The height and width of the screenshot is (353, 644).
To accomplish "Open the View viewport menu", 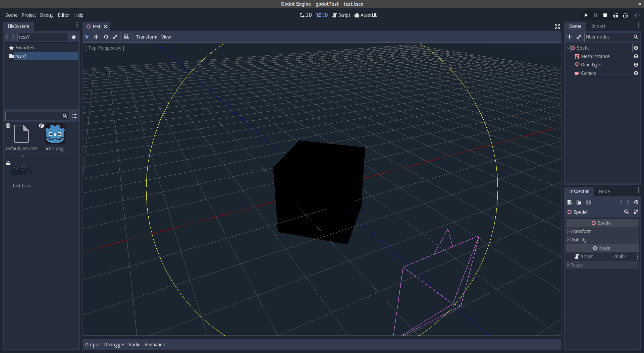I will pyautogui.click(x=166, y=37).
